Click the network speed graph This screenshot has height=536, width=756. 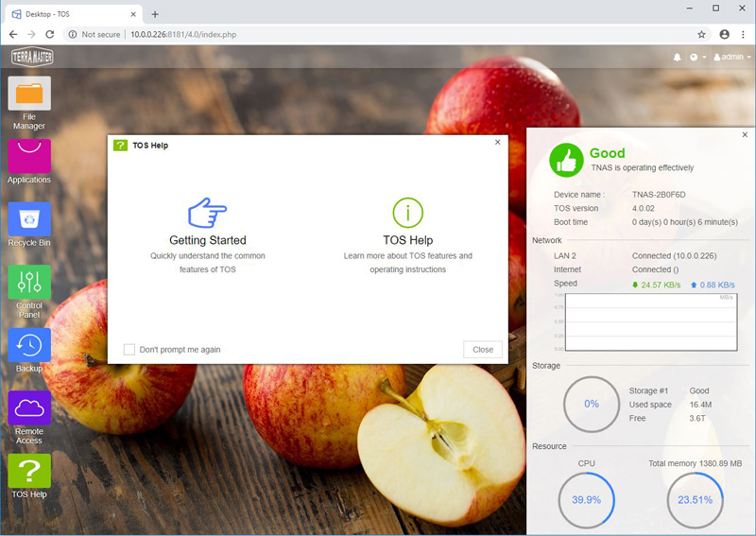[651, 321]
